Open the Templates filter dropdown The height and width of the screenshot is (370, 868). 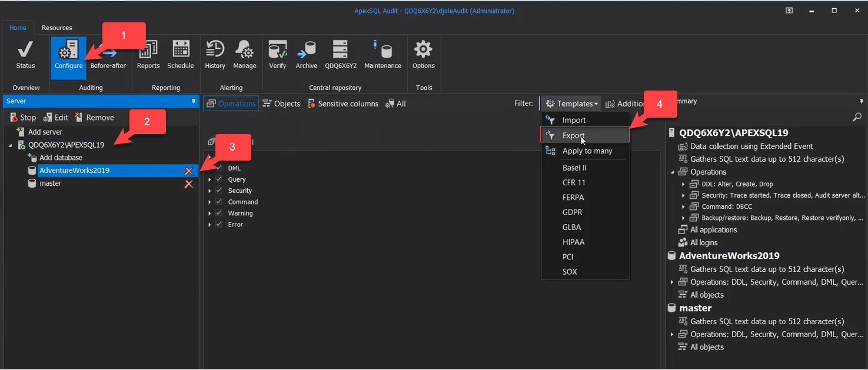(571, 104)
